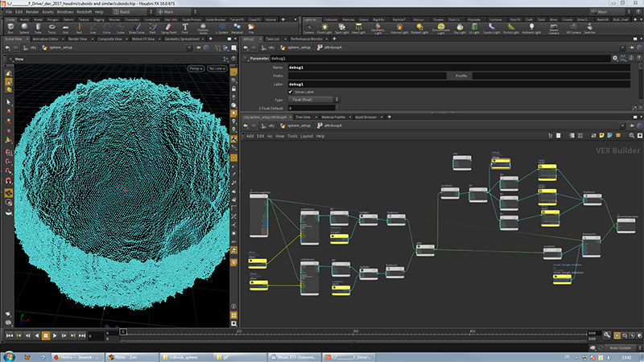The width and height of the screenshot is (644, 362).
Task: Open network editor Tools menu
Action: pos(292,136)
